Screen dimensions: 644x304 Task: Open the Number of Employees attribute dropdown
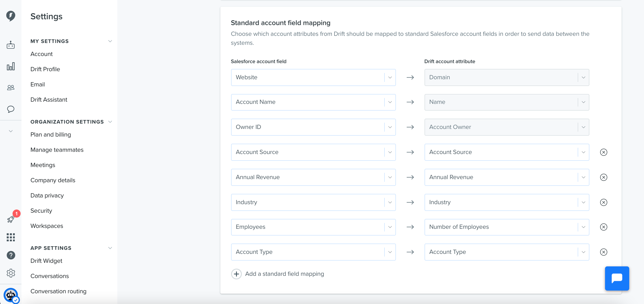tap(507, 227)
